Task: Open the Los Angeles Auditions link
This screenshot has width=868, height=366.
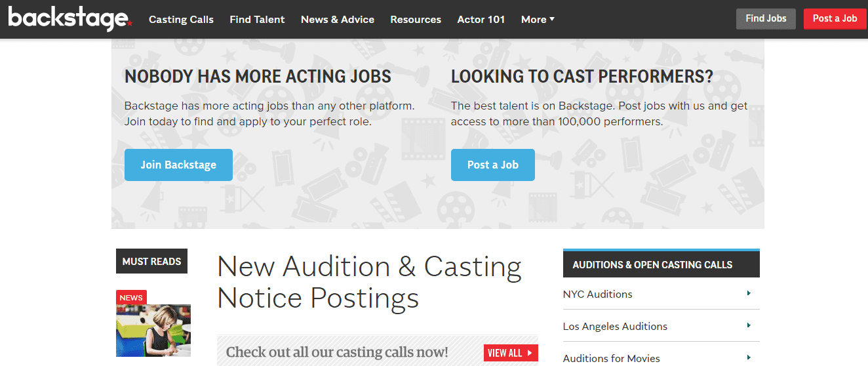Action: (x=615, y=327)
